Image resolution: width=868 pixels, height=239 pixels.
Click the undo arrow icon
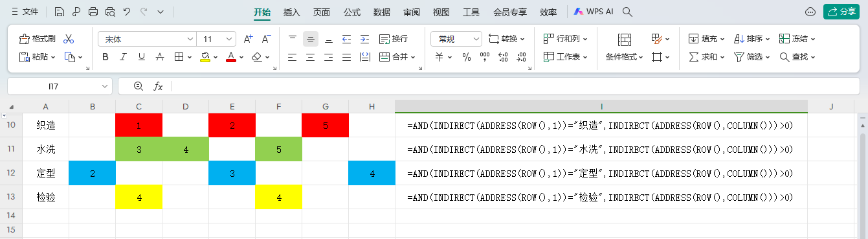point(127,12)
